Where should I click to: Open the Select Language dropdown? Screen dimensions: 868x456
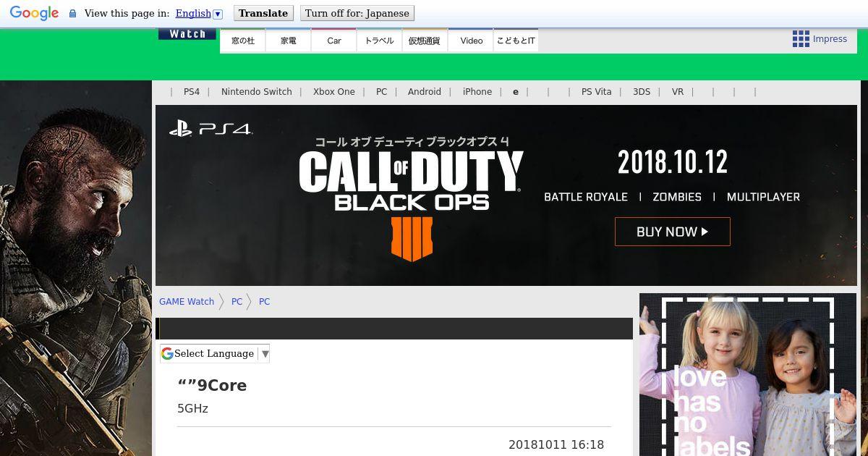tap(215, 353)
